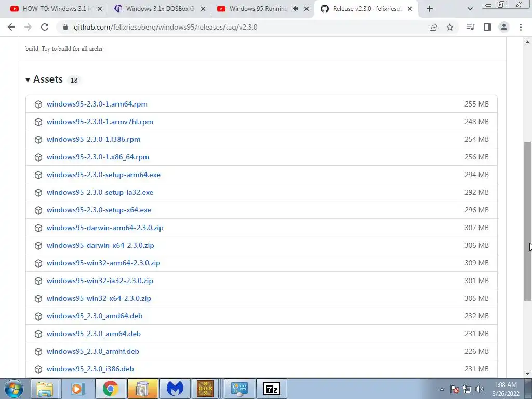Close the Windows 3.1x DOSBox tab
Image resolution: width=532 pixels, height=399 pixels.
pyautogui.click(x=203, y=9)
